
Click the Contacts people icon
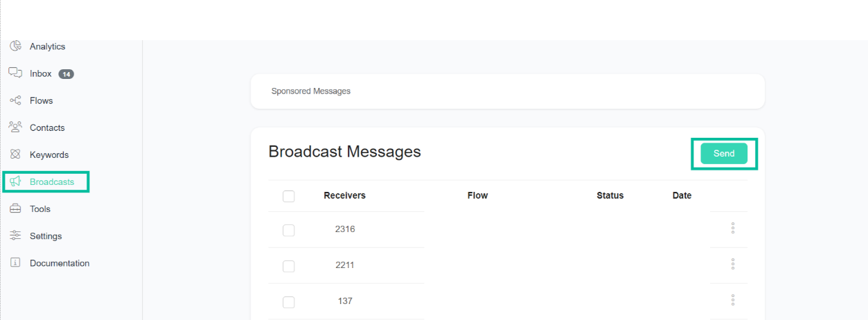(x=15, y=127)
